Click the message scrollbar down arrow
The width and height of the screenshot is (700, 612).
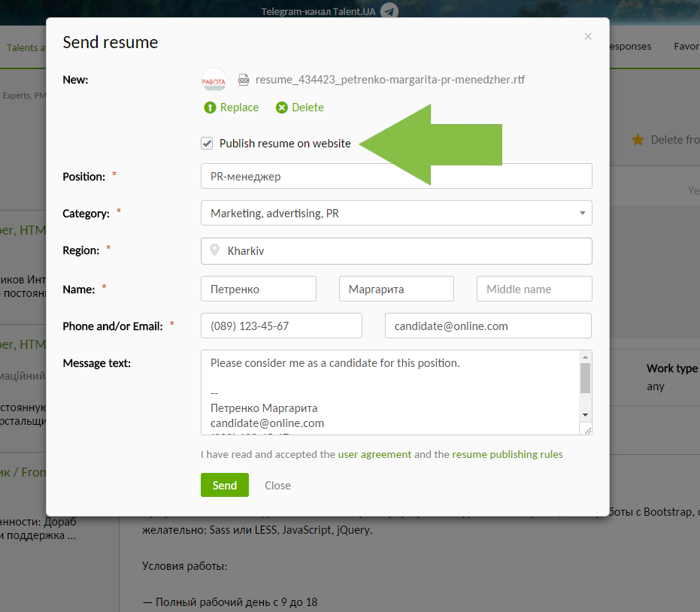(x=585, y=415)
